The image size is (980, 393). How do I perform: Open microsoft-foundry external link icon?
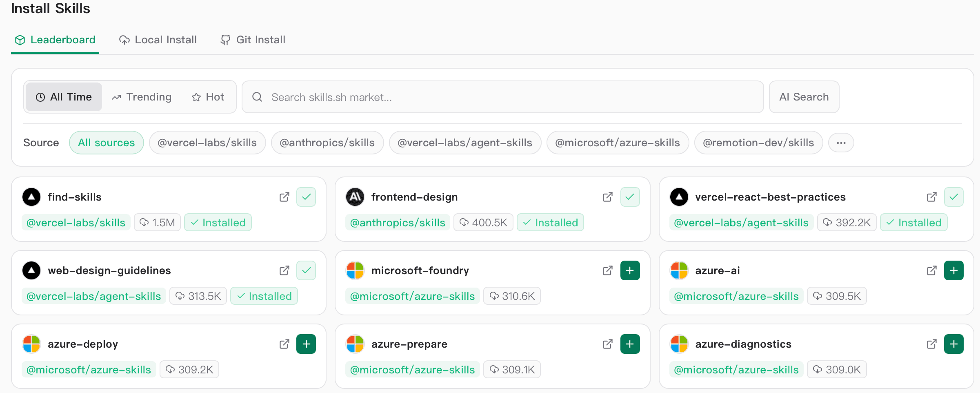(x=607, y=270)
